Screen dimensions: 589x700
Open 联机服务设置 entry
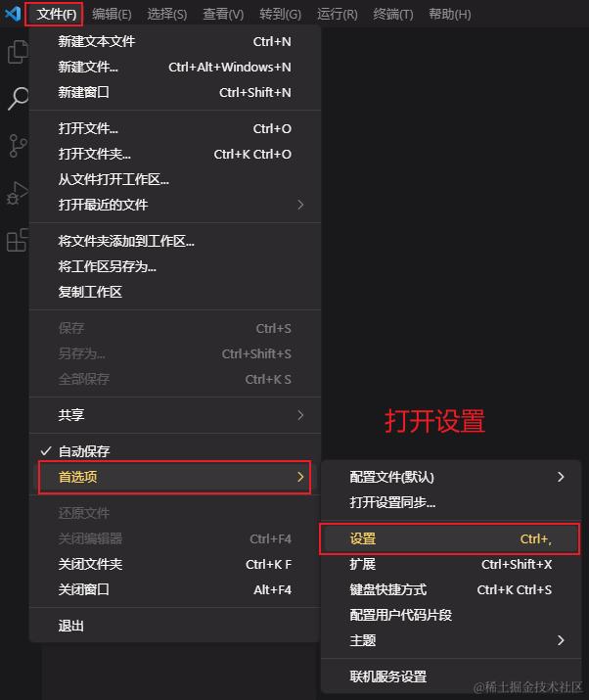(x=451, y=677)
